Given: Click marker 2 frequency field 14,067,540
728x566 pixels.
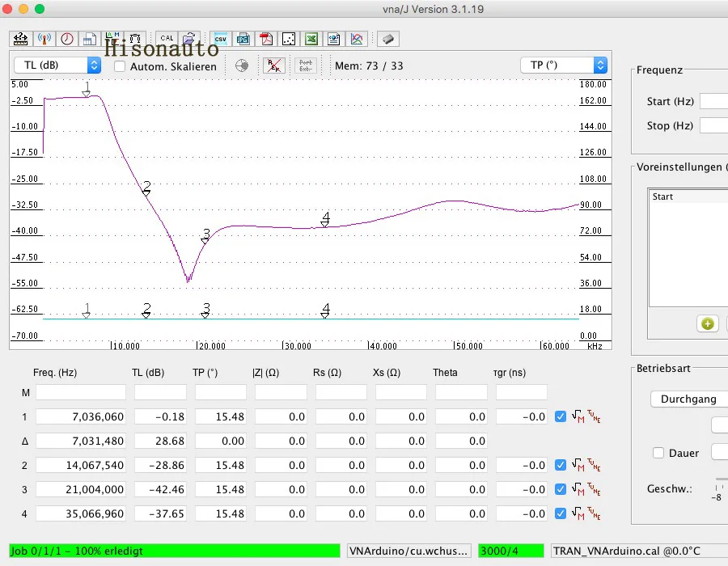Looking at the screenshot, I should [81, 464].
